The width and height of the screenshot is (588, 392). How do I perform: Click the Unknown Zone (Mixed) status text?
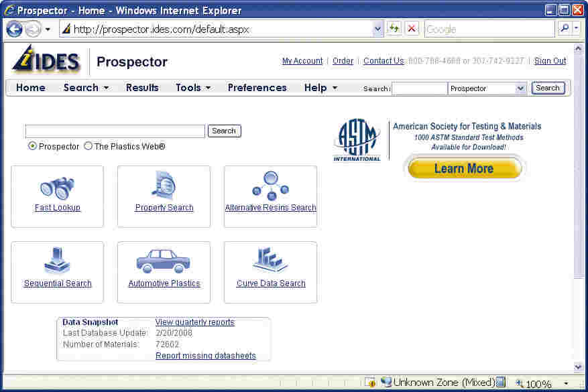(445, 382)
